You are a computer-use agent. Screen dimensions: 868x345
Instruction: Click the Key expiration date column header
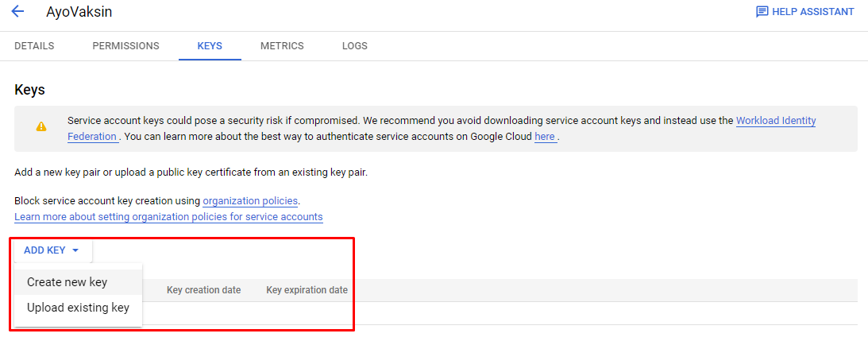[307, 290]
